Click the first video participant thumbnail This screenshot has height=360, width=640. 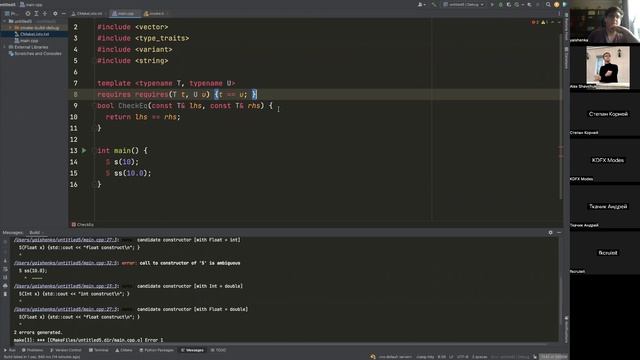point(605,21)
